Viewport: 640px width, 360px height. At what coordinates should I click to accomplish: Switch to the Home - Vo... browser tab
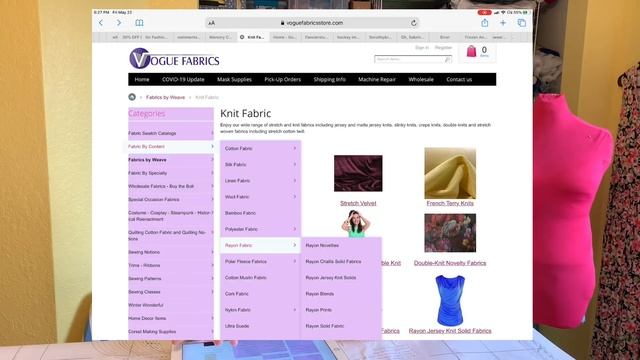(x=284, y=37)
